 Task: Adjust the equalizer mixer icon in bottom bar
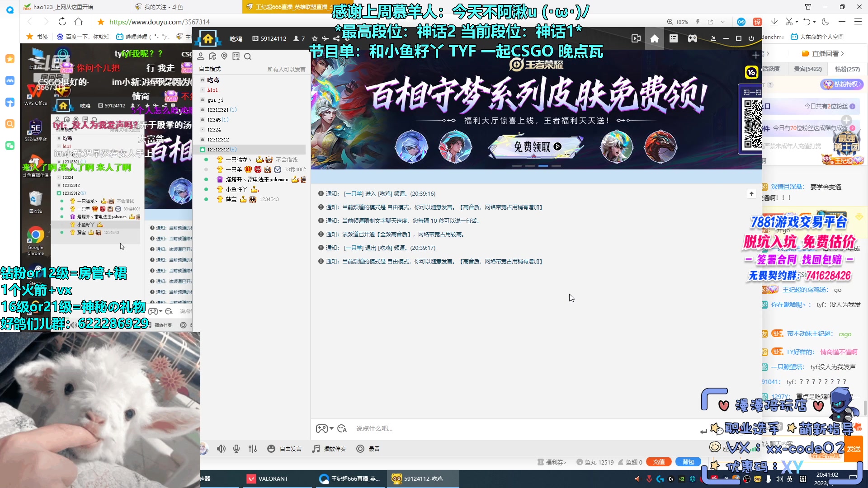(253, 449)
